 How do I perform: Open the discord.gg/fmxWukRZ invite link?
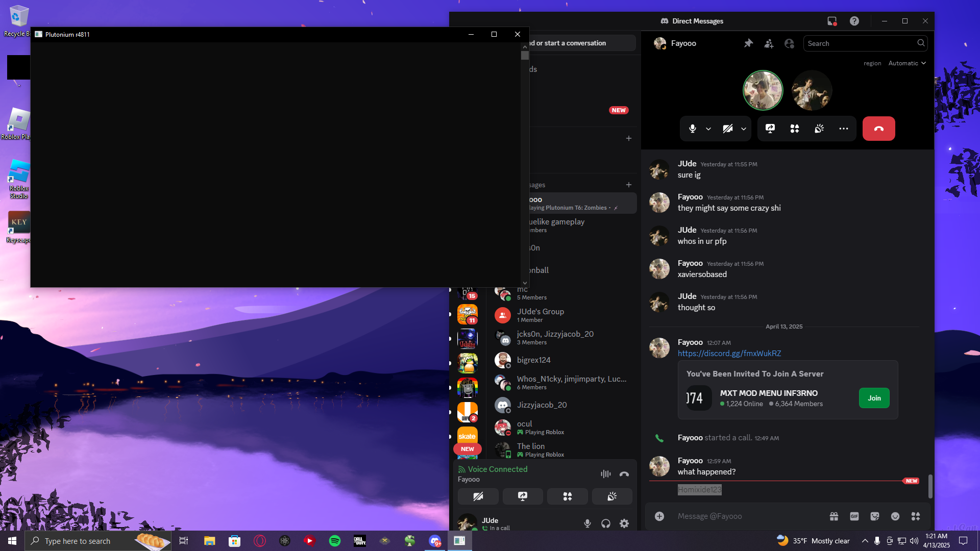pyautogui.click(x=729, y=354)
